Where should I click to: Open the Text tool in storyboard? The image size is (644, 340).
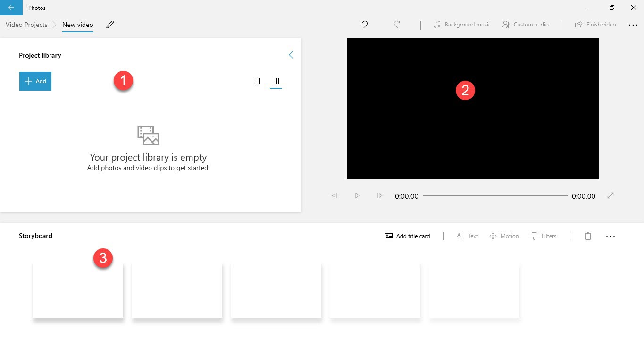[468, 236]
